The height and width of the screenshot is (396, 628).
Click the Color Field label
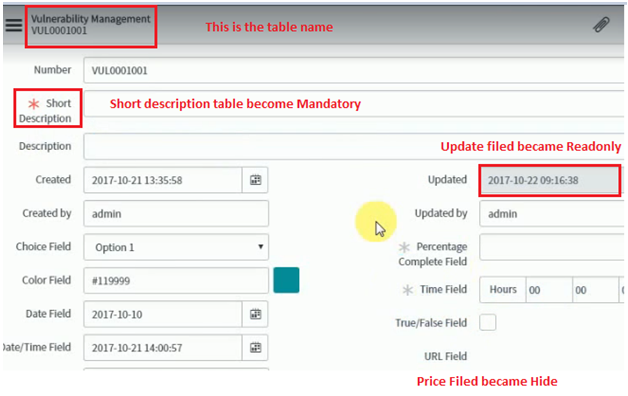[x=46, y=280]
